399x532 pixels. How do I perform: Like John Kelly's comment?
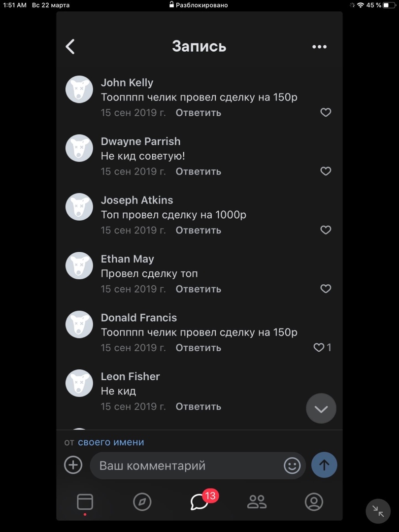(x=326, y=112)
